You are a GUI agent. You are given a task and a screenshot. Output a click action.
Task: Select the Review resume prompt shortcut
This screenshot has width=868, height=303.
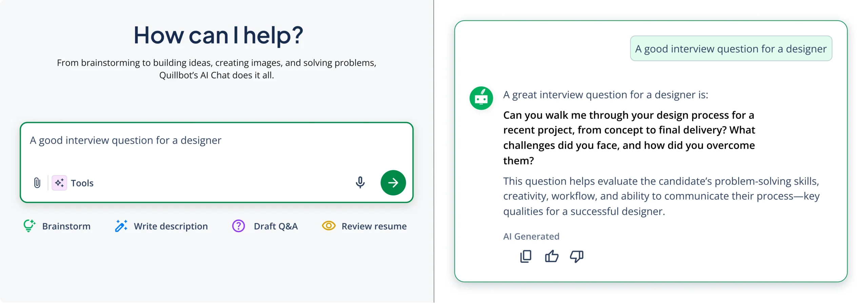(x=374, y=226)
